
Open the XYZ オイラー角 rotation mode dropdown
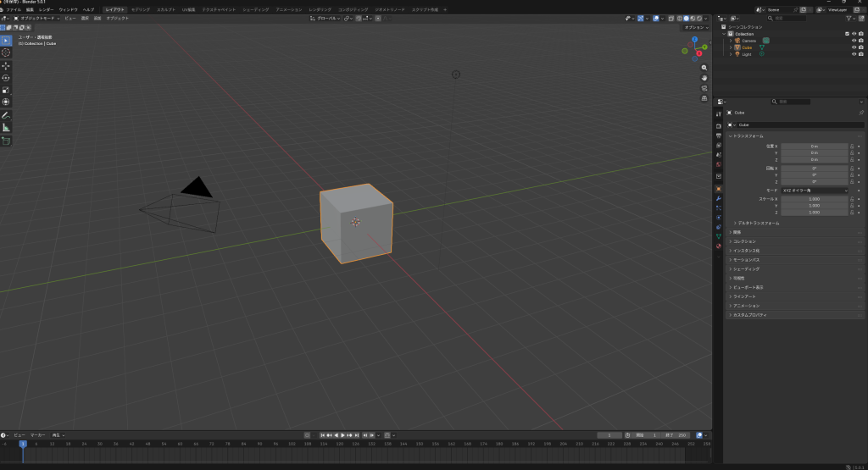(x=815, y=191)
